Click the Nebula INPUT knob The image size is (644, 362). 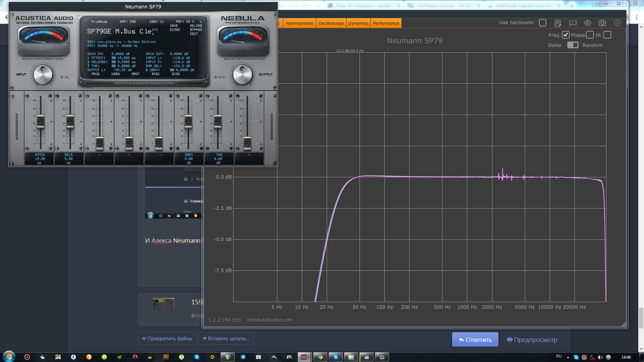click(43, 74)
